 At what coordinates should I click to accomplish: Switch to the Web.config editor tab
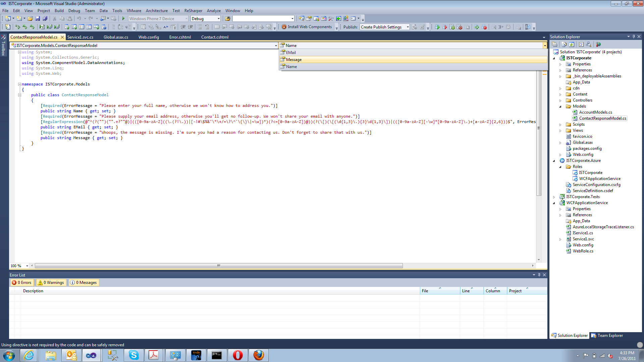[149, 37]
